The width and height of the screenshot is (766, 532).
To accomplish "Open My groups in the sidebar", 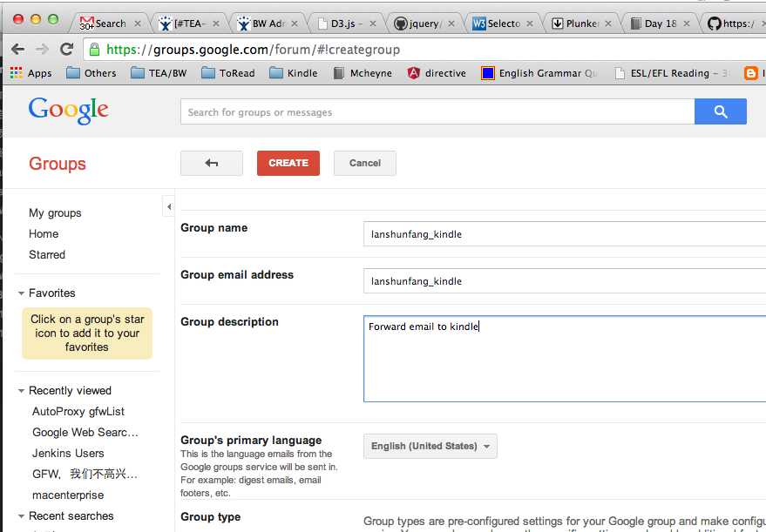I will [x=55, y=213].
